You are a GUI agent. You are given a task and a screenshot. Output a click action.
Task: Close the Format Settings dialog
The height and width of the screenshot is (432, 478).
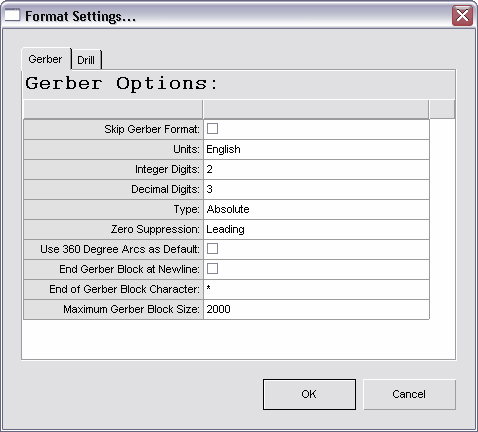point(462,15)
